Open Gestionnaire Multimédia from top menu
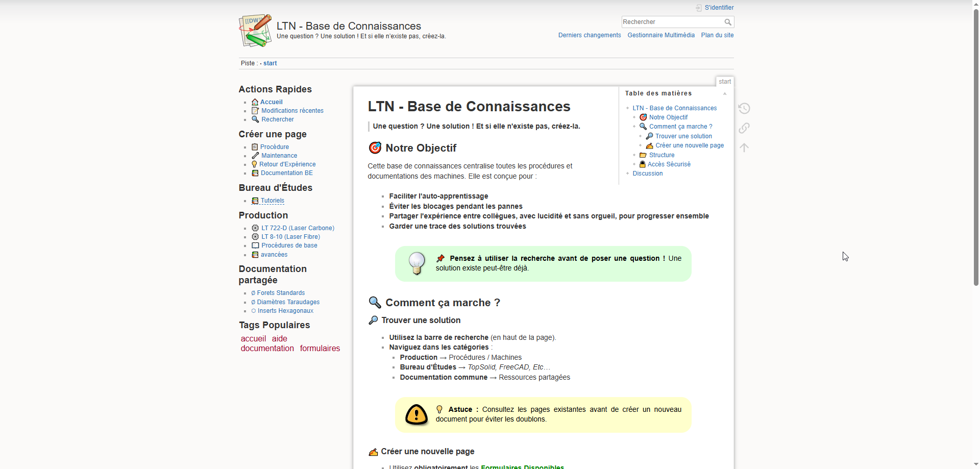 [x=661, y=35]
